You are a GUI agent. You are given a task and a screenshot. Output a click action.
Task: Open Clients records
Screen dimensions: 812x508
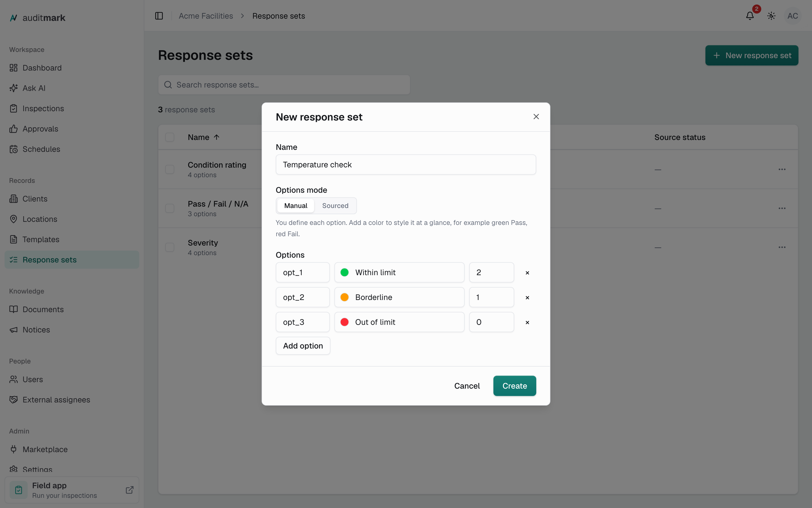tap(72, 199)
